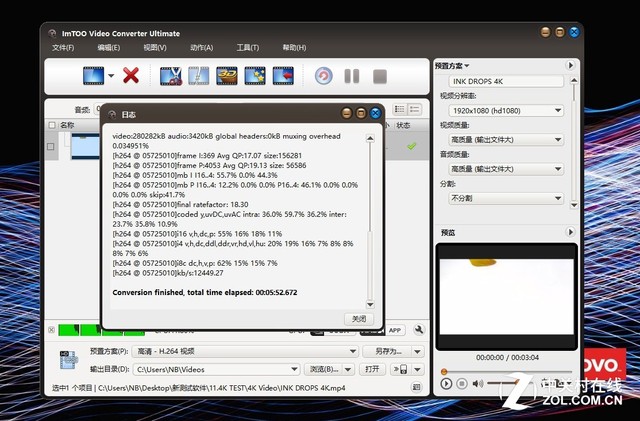Click the green check status of file
The image size is (640, 421).
coord(411,146)
